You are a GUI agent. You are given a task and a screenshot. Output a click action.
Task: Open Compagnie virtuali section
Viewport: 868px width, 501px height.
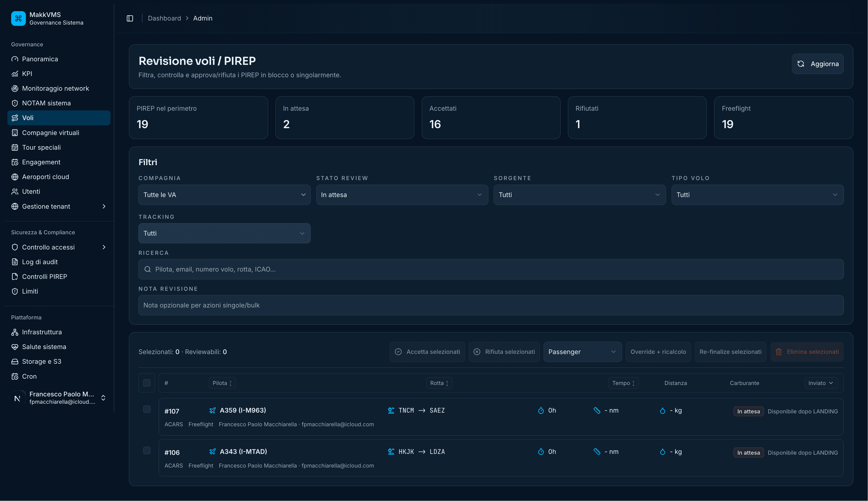[x=59, y=133]
